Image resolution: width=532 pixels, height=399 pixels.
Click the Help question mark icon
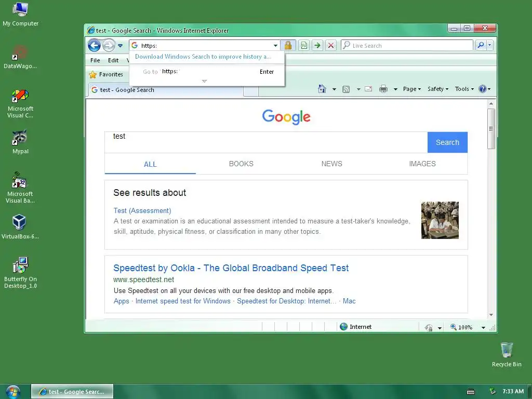(483, 89)
